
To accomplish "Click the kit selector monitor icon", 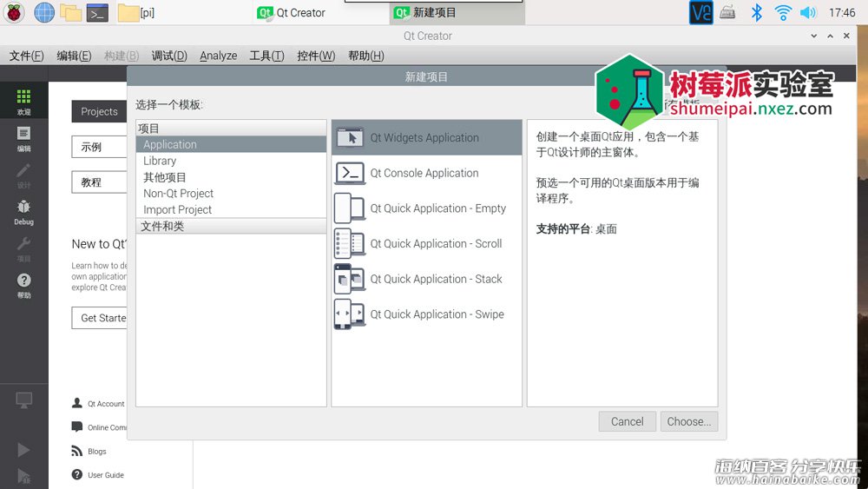I will pos(23,400).
